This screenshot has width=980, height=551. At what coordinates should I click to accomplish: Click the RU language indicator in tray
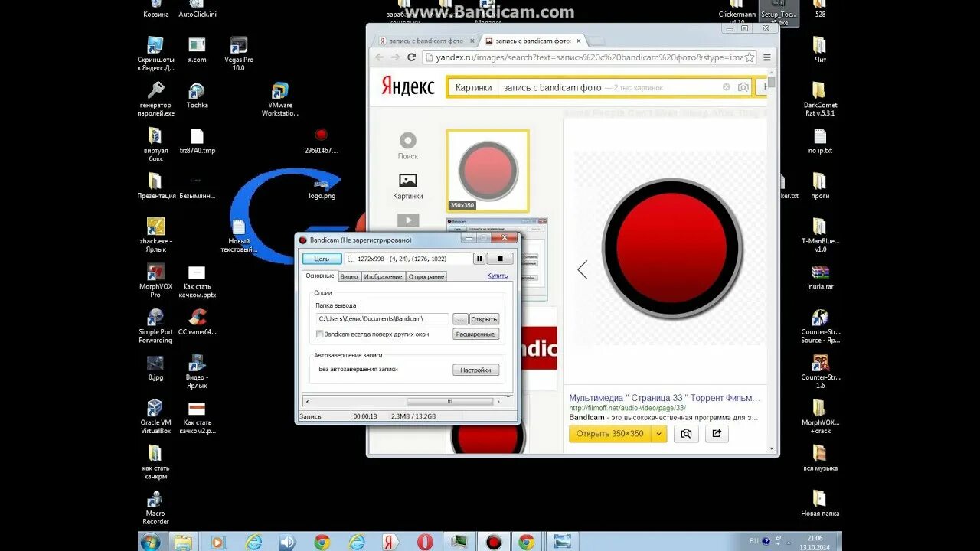pyautogui.click(x=754, y=540)
